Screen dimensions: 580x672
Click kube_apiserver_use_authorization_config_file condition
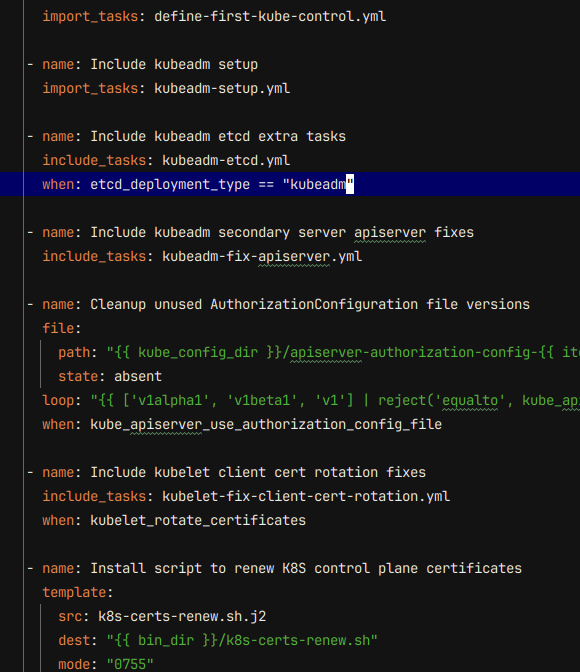266,425
